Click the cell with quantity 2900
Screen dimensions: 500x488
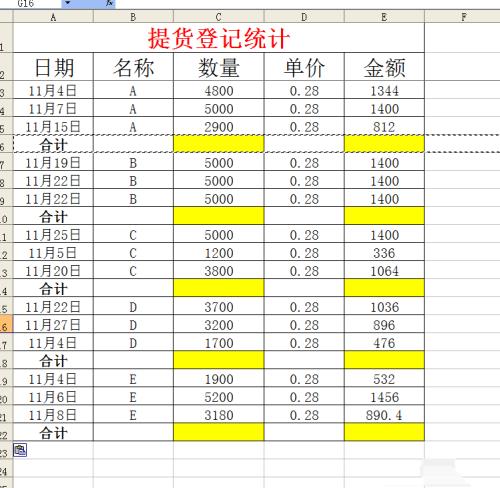[x=219, y=126]
